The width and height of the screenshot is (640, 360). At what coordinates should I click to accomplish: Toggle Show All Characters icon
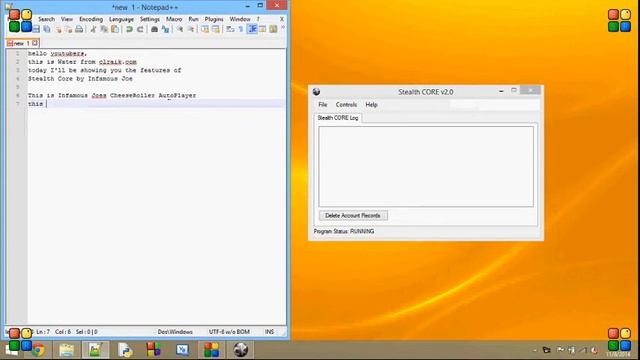click(241, 29)
